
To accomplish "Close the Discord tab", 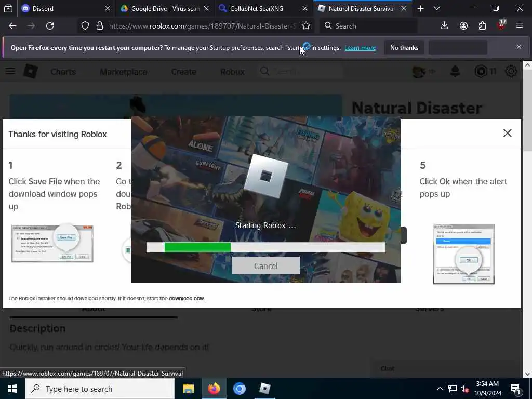I will pyautogui.click(x=108, y=8).
